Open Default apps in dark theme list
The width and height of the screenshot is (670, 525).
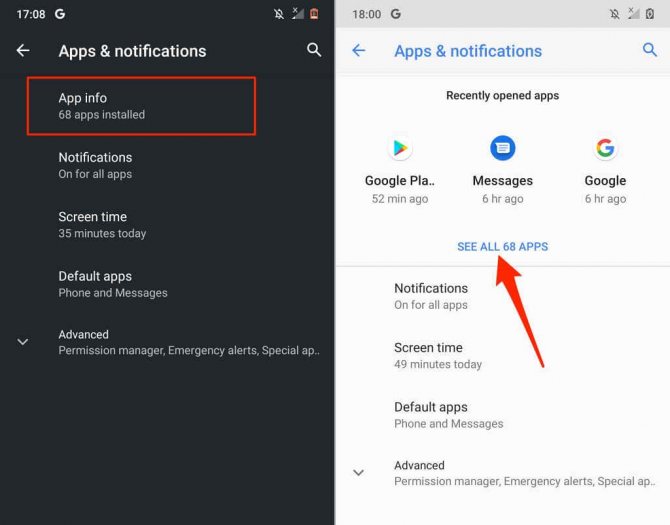[x=168, y=284]
